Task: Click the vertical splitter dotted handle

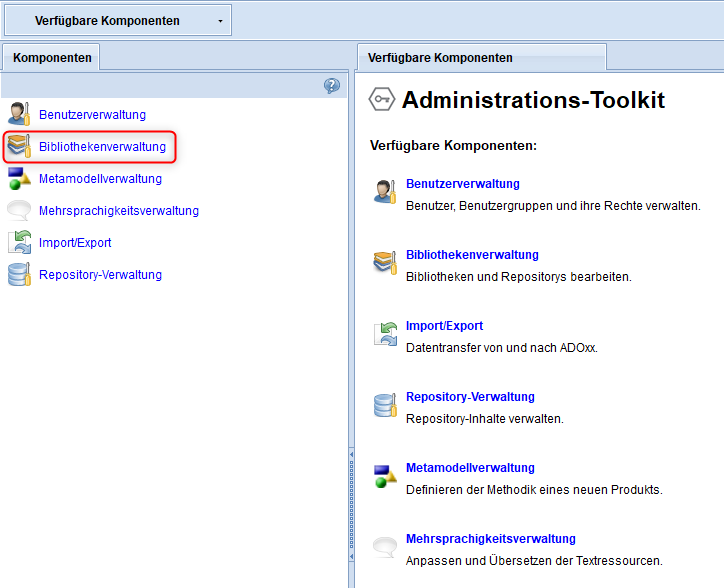Action: tap(351, 505)
